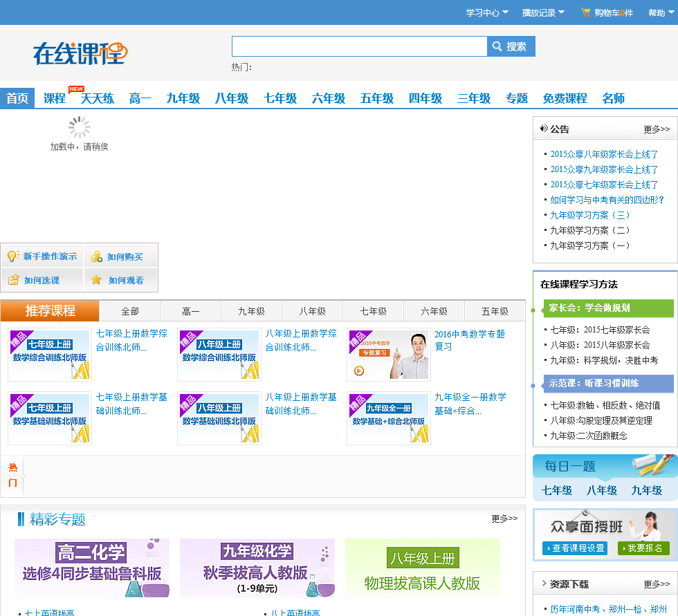Expand the 帮助 dropdown menu
Viewport: 678px width, 616px height.
(660, 12)
